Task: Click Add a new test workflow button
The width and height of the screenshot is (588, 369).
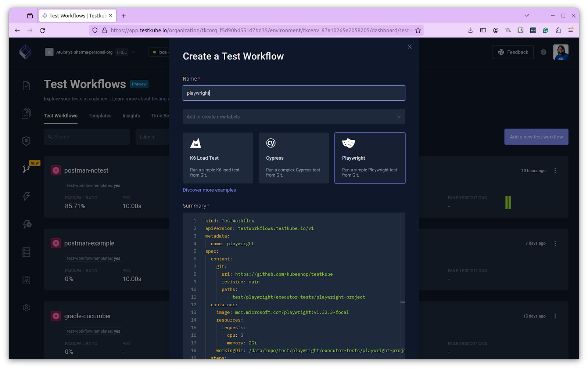Action: 536,137
